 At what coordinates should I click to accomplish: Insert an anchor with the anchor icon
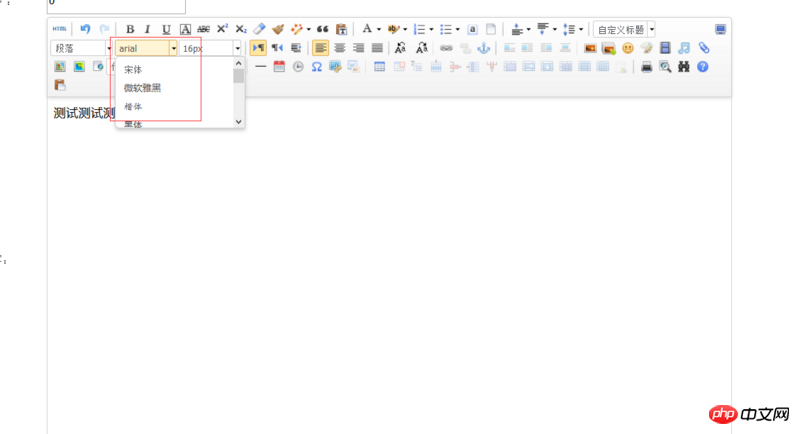[484, 48]
